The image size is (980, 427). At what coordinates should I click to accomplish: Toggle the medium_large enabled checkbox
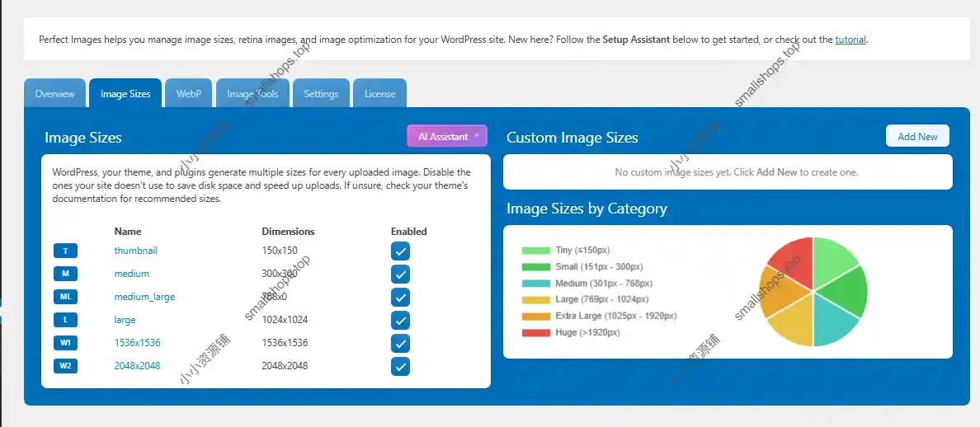point(401,297)
